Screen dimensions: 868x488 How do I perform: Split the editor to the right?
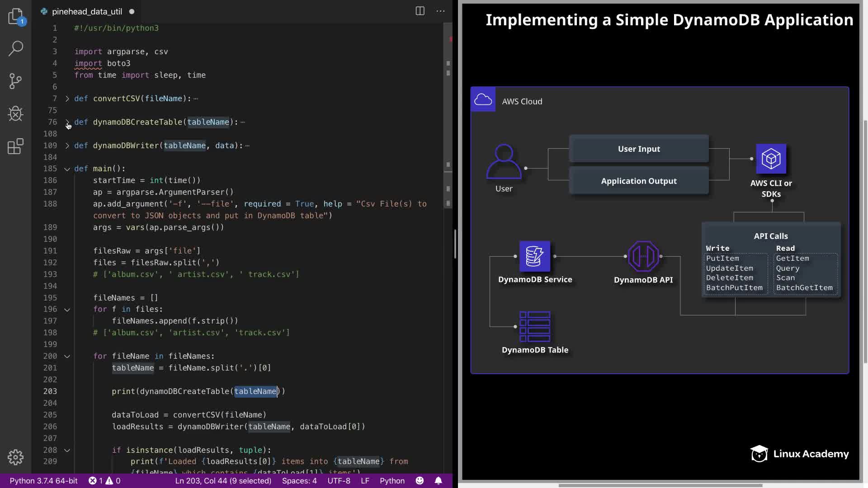coord(420,11)
